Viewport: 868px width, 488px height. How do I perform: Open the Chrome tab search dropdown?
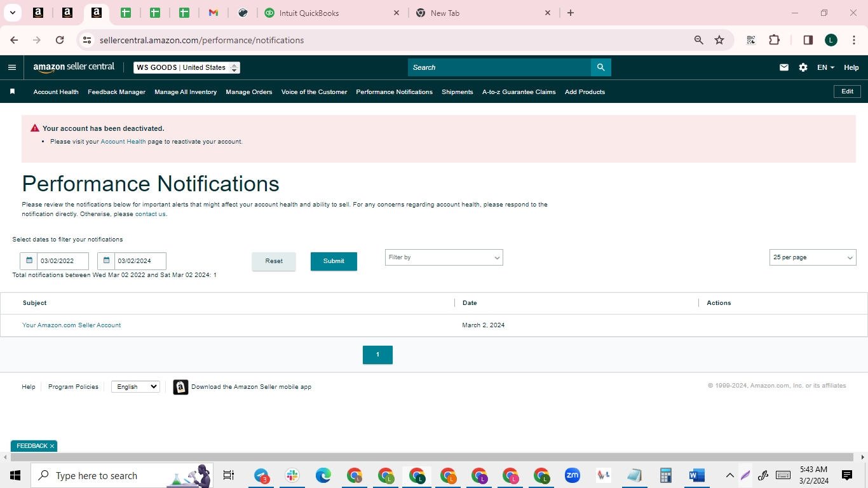12,13
